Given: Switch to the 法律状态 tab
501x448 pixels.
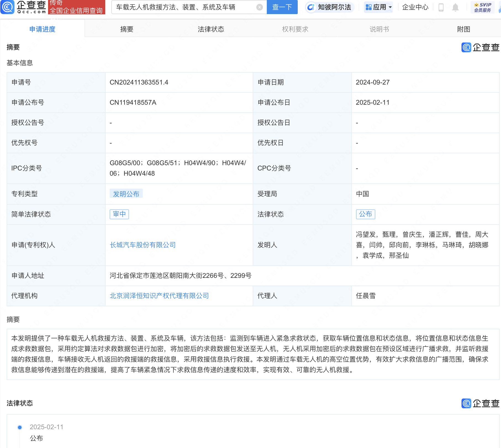Looking at the screenshot, I should coord(211,29).
